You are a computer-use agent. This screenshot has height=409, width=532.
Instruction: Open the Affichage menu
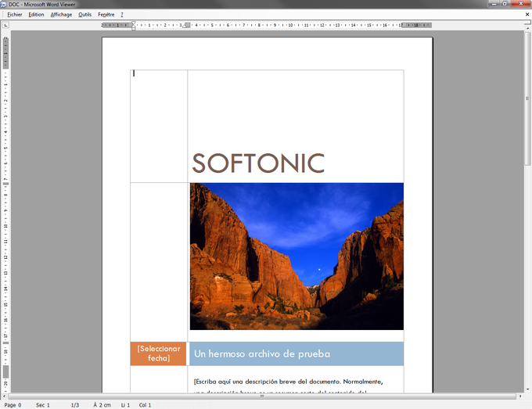point(61,15)
